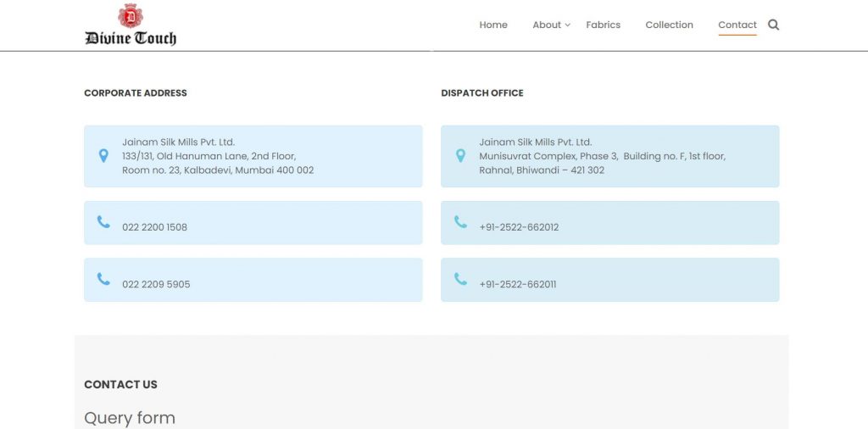Image resolution: width=868 pixels, height=429 pixels.
Task: Click the corporate address location pin icon
Action: [103, 156]
